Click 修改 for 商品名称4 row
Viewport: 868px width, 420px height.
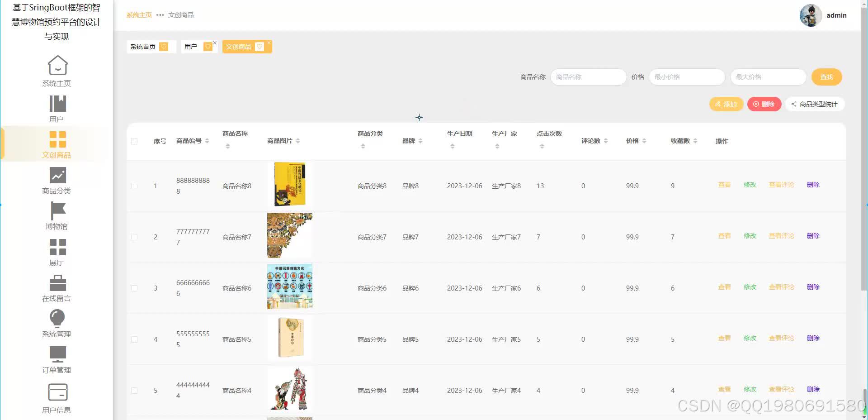[x=750, y=389]
